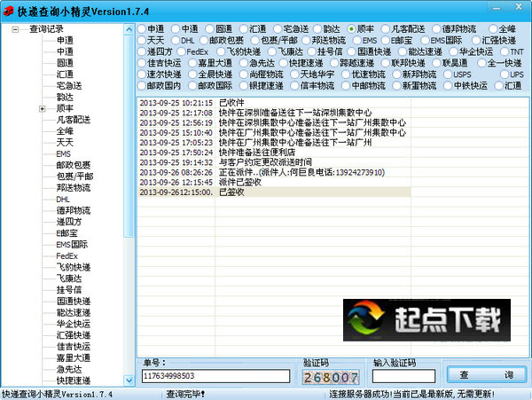Select the 天天 radio button
Image resolution: width=532 pixels, height=400 pixels.
[x=142, y=41]
